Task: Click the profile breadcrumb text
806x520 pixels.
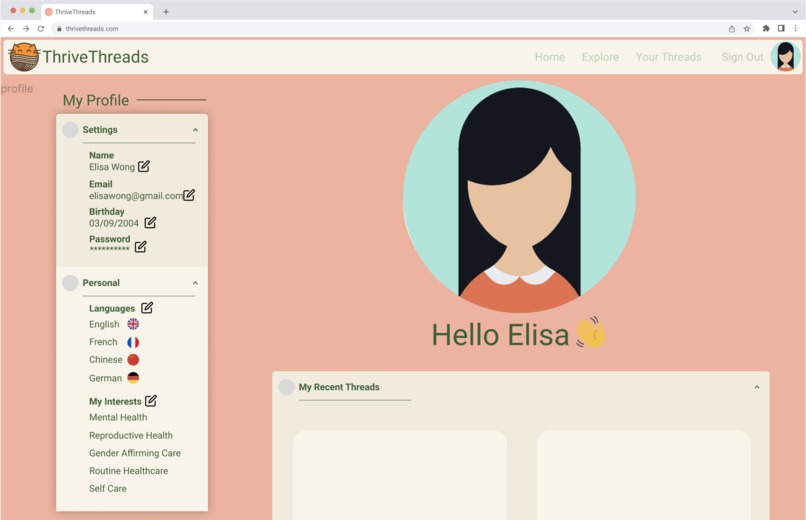Action: [17, 88]
